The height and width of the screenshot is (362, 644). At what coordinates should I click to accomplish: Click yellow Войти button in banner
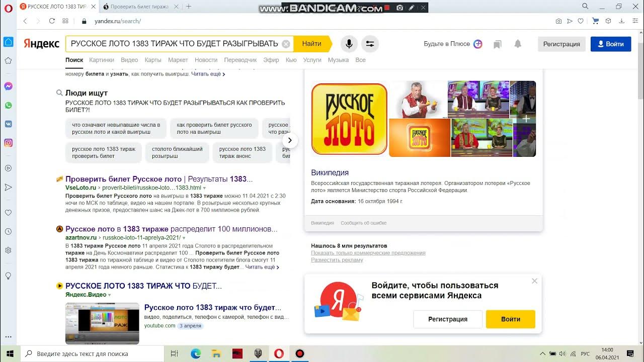(x=511, y=319)
